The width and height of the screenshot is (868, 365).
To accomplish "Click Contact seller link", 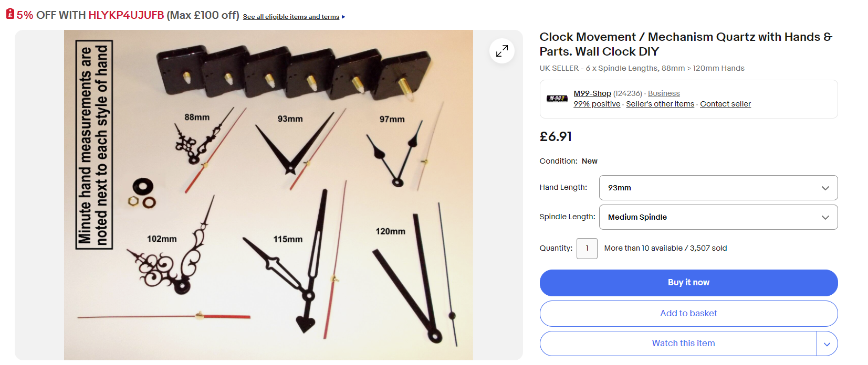I will [725, 104].
